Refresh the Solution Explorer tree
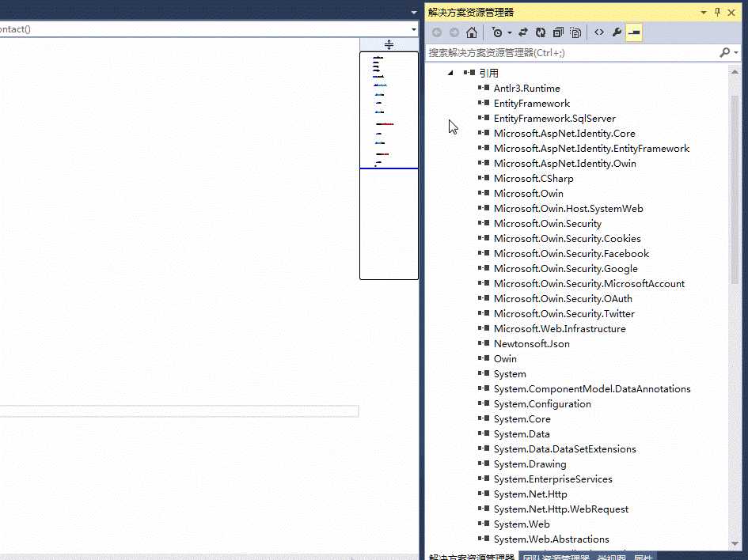Screen dimensions: 748x560 click(541, 32)
